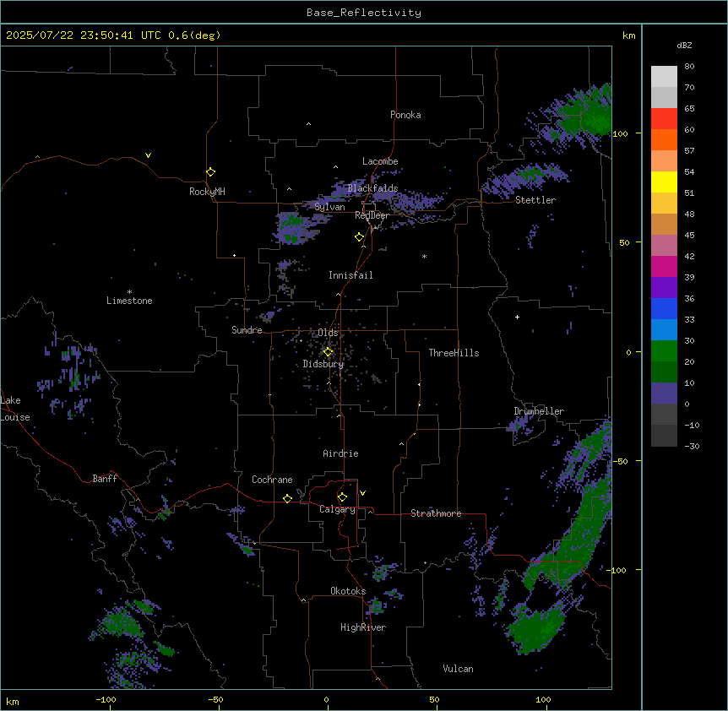Click the red 65 dBZ color swatch
Image resolution: width=728 pixels, height=711 pixels.
point(664,119)
